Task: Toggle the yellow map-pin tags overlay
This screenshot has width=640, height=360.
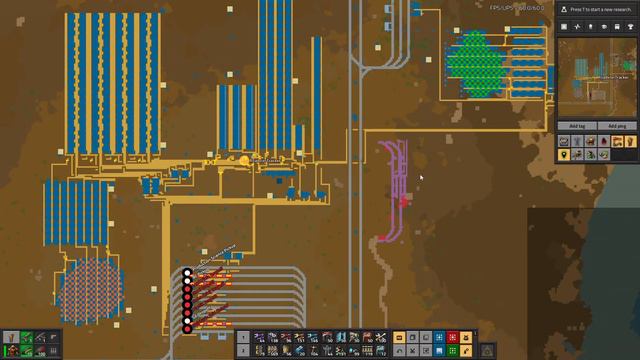Action: 564,154
